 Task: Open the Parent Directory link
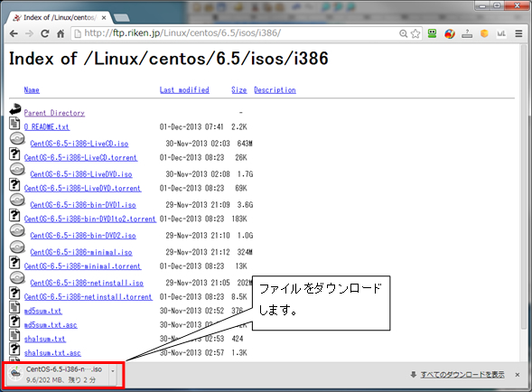point(54,113)
